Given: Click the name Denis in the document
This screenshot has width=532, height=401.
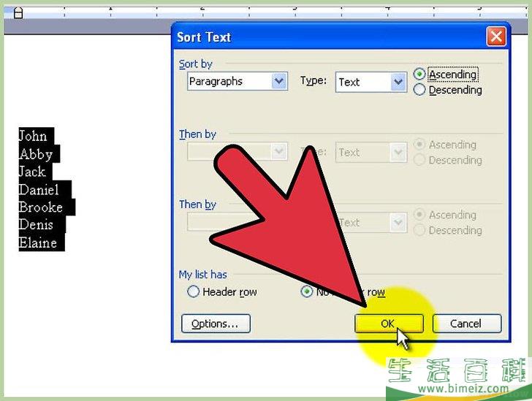Looking at the screenshot, I should tap(36, 224).
